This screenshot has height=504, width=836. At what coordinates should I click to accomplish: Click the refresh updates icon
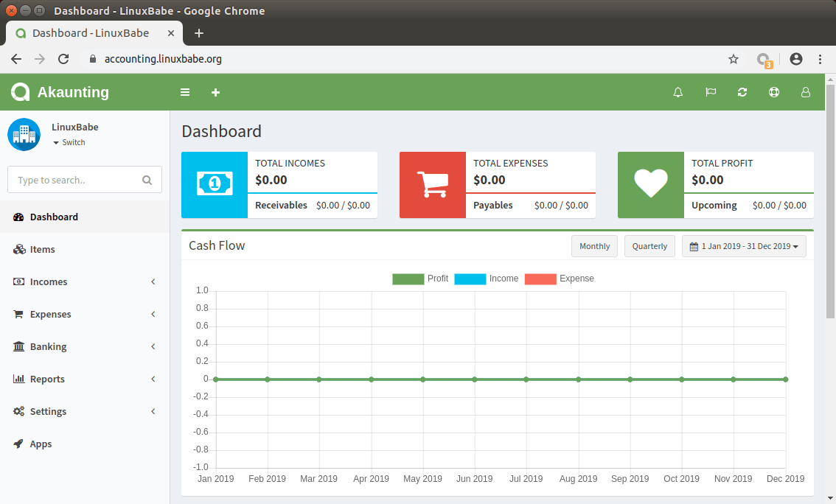[x=742, y=92]
